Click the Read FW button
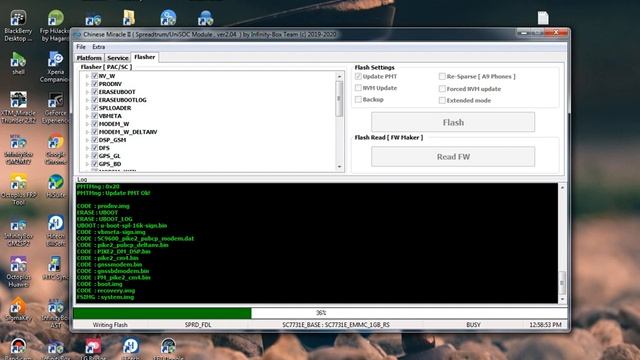 (453, 157)
